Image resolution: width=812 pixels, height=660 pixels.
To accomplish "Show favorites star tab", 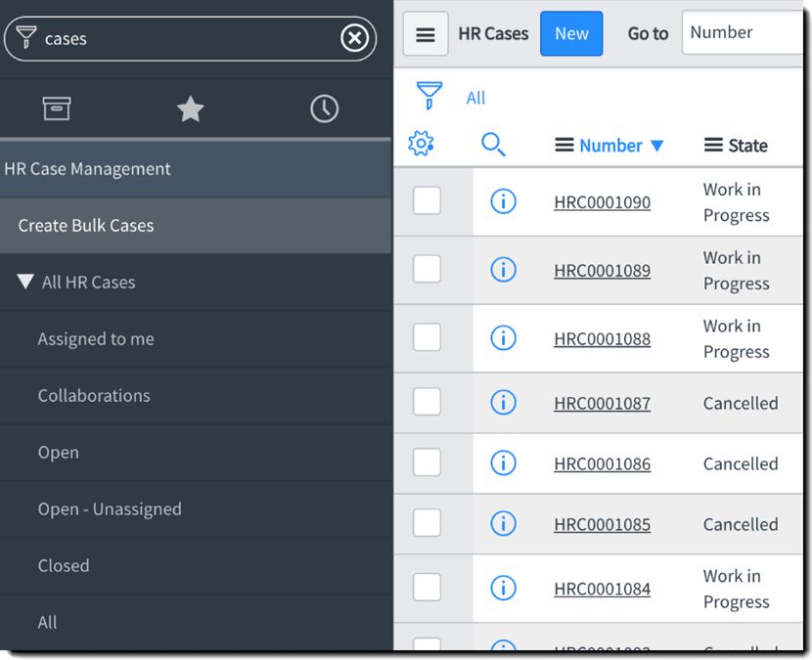I will (190, 109).
